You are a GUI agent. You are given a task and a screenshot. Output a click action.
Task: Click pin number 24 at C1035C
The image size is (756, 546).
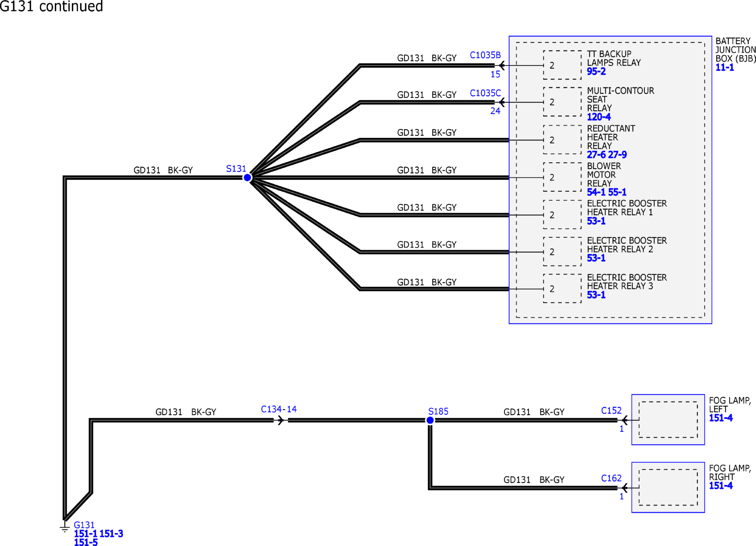pos(495,111)
